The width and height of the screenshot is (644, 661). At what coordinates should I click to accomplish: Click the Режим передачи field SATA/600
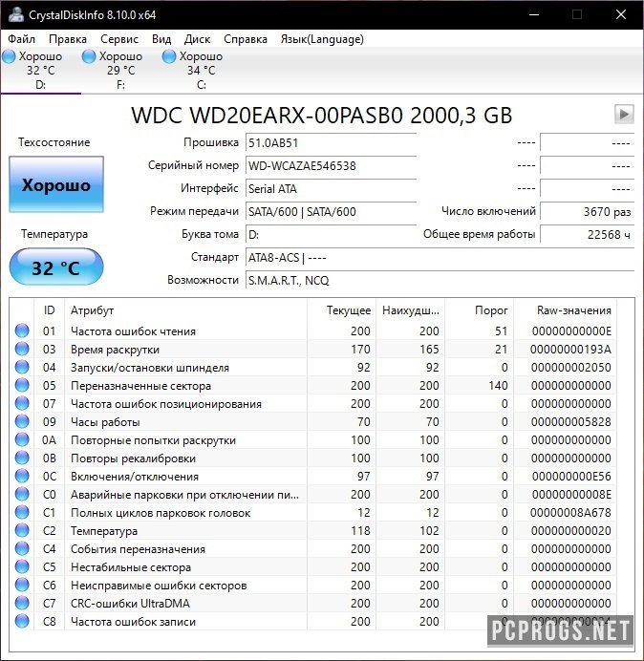[331, 211]
